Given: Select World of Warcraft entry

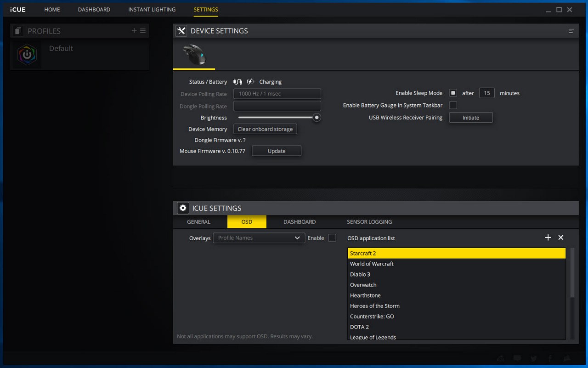Looking at the screenshot, I should (457, 264).
